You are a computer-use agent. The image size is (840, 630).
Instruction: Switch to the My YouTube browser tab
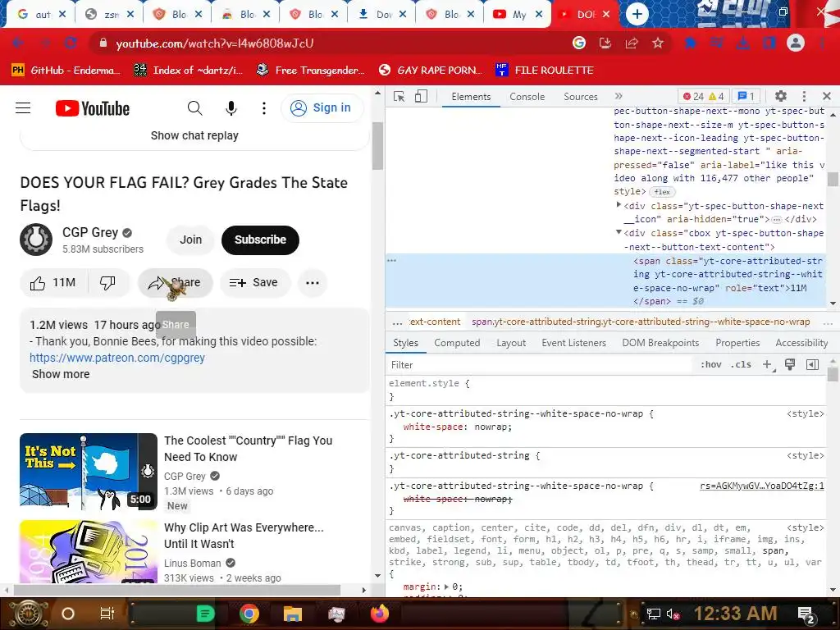[517, 15]
